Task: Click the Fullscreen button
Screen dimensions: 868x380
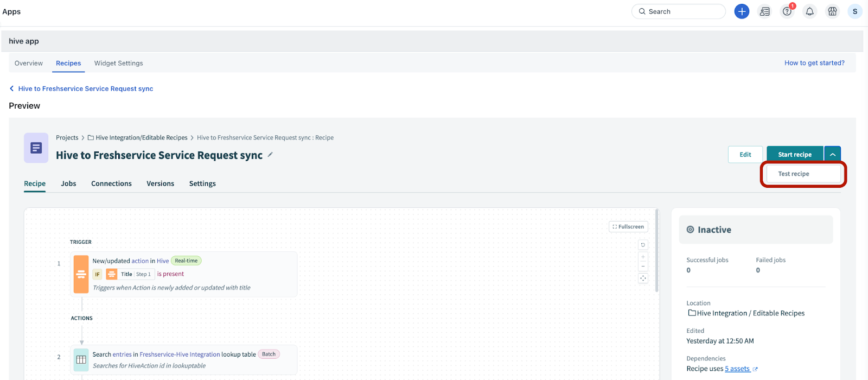Action: pyautogui.click(x=628, y=227)
